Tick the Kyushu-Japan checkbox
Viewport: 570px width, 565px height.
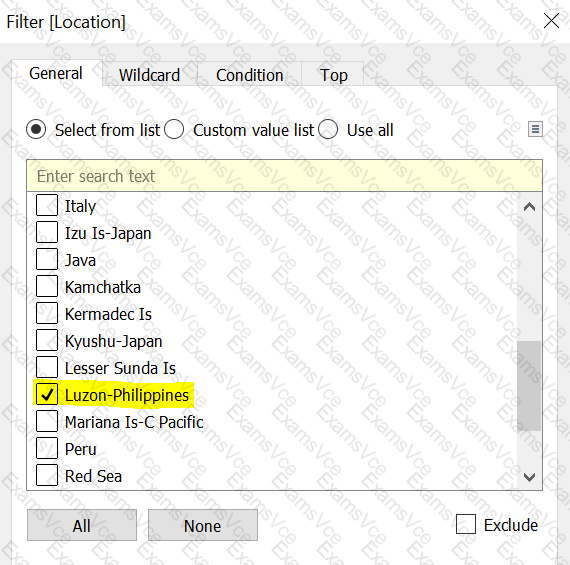pyautogui.click(x=47, y=340)
